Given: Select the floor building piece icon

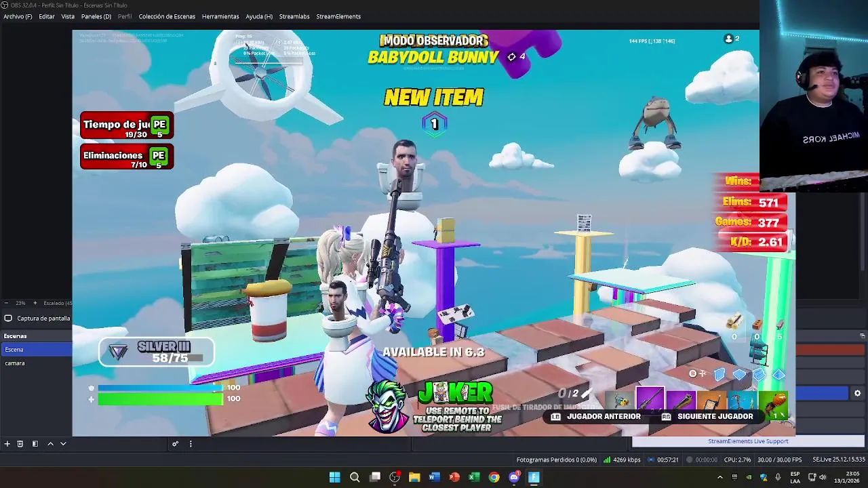Looking at the screenshot, I should coord(739,374).
